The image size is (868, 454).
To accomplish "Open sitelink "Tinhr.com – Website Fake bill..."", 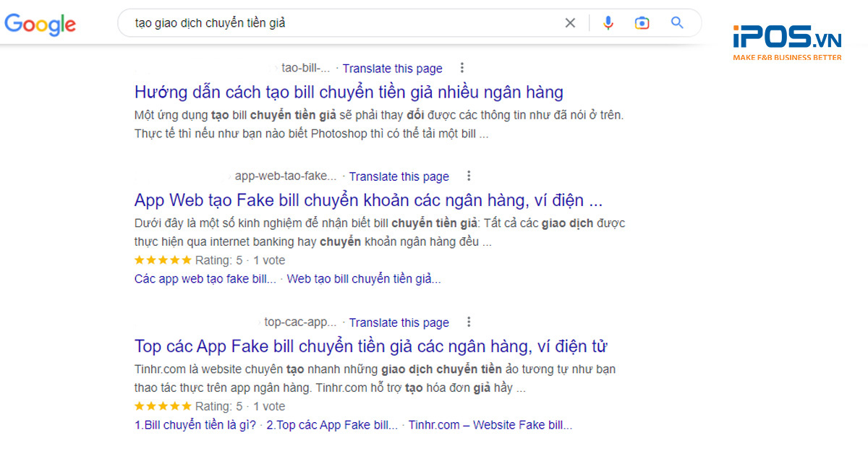I will coord(490,425).
